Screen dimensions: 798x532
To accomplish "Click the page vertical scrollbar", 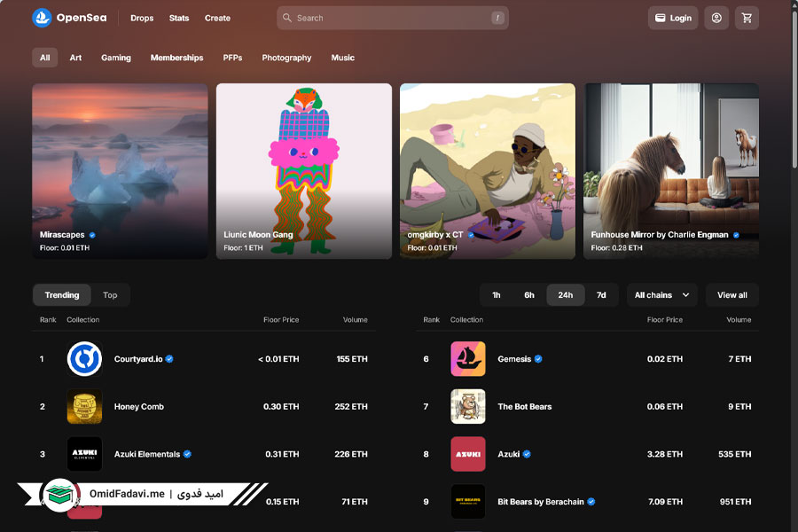I will 794,89.
